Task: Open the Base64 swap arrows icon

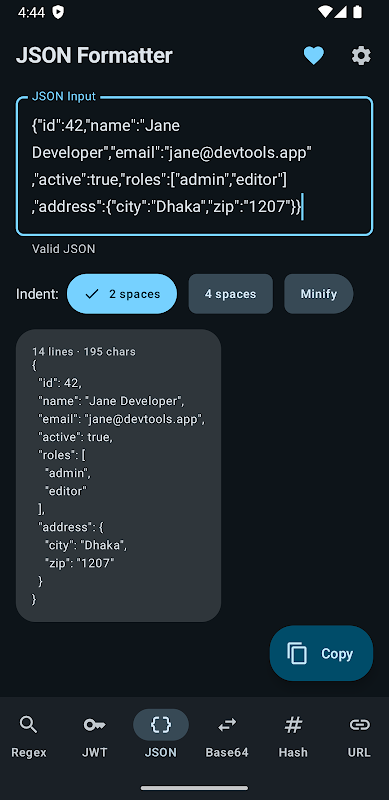Action: pyautogui.click(x=227, y=724)
